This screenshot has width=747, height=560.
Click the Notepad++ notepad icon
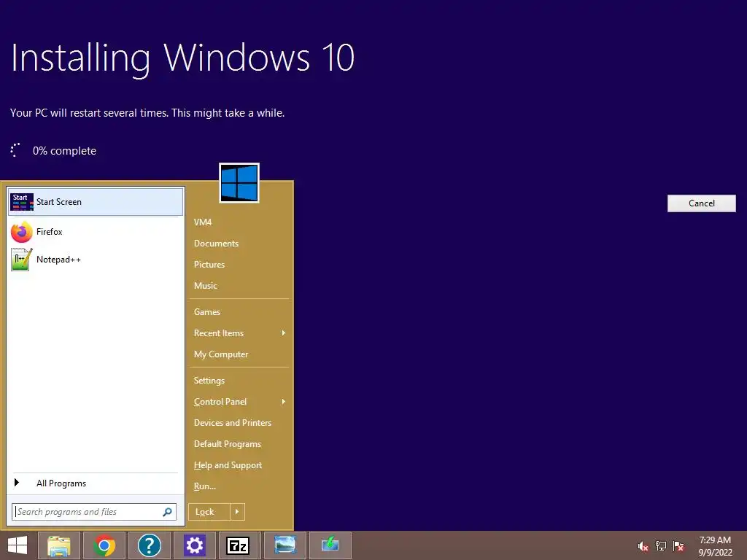[x=21, y=260]
